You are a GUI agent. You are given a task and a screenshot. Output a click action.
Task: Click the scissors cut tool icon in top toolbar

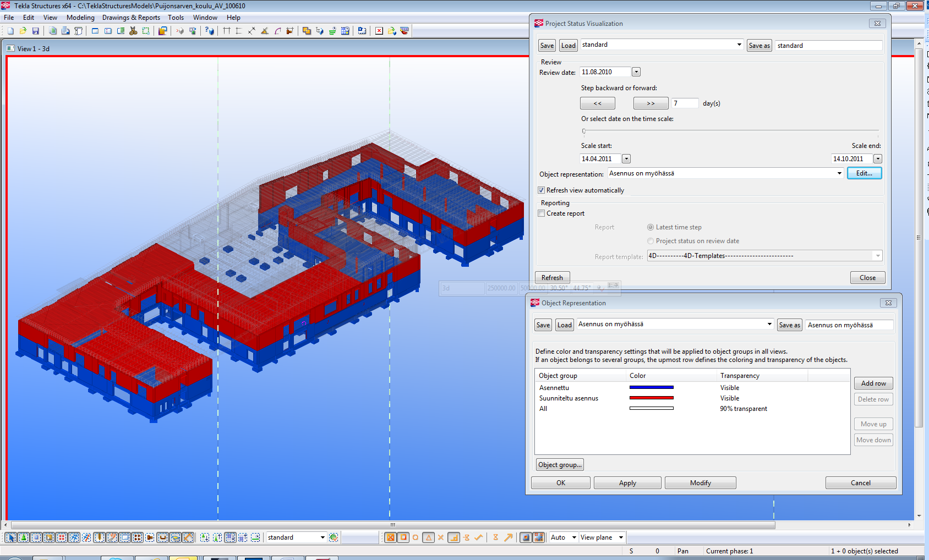tap(133, 31)
